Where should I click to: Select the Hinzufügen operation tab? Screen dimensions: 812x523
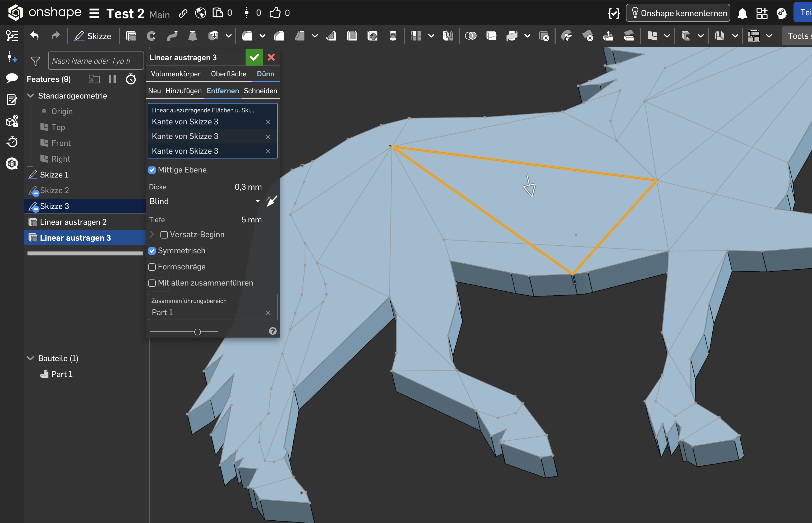click(x=183, y=91)
